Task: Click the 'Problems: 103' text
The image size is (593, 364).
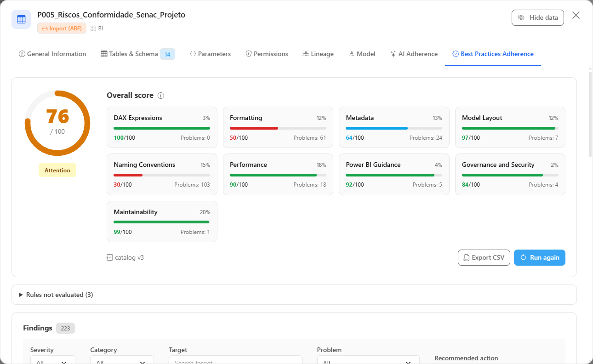Action: 192,185
